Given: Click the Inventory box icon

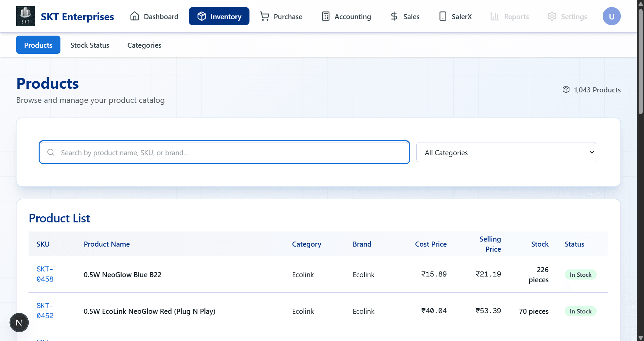Looking at the screenshot, I should tap(202, 16).
